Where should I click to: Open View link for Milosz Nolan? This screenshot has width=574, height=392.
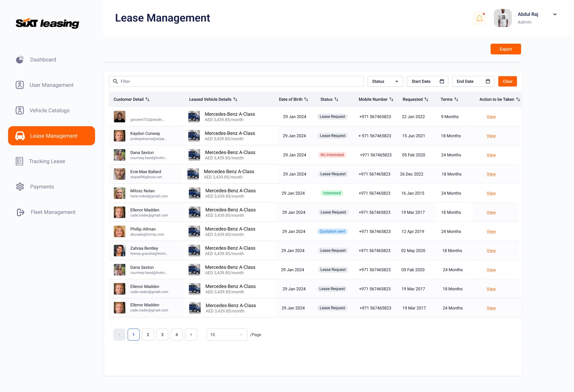pos(491,193)
